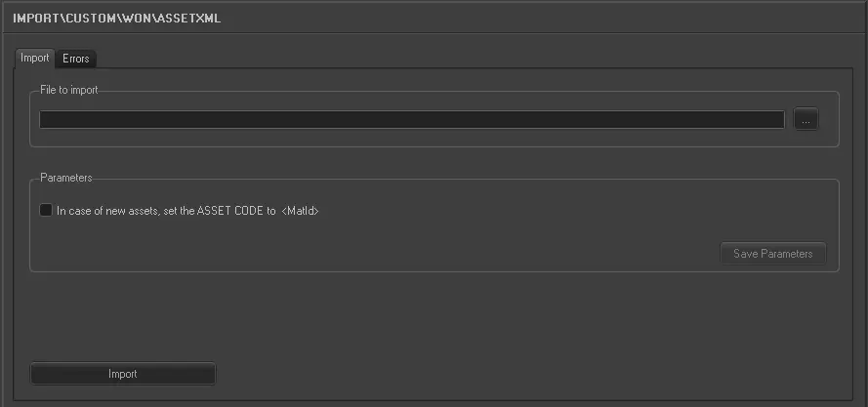Click the 'File to import' group label
This screenshot has width=868, height=407.
[x=69, y=91]
